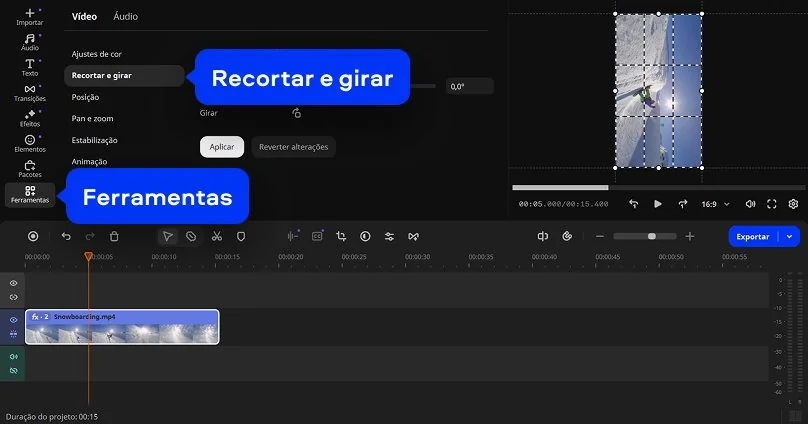Open the CC subtitles tool
Image resolution: width=808 pixels, height=424 pixels.
pyautogui.click(x=317, y=236)
